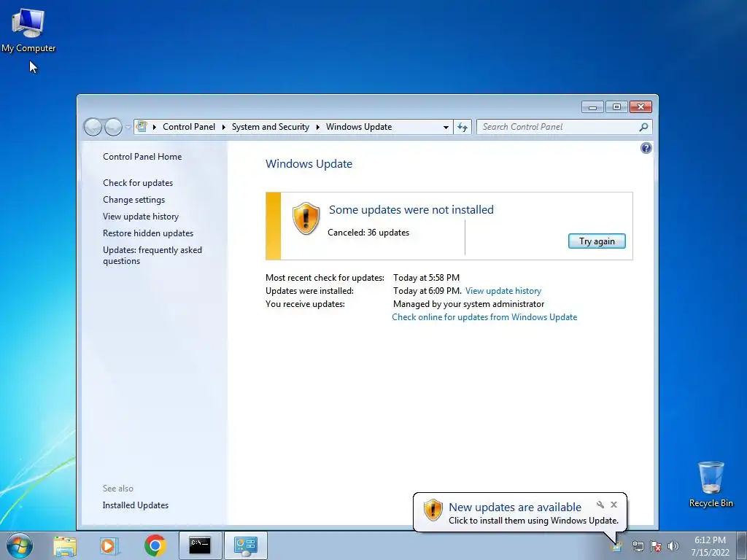Open Installed Updates link

pyautogui.click(x=135, y=505)
